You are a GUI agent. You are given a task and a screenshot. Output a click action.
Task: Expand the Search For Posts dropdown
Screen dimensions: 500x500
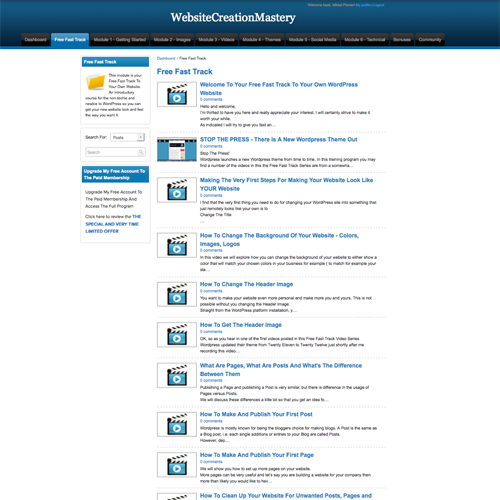(128, 137)
